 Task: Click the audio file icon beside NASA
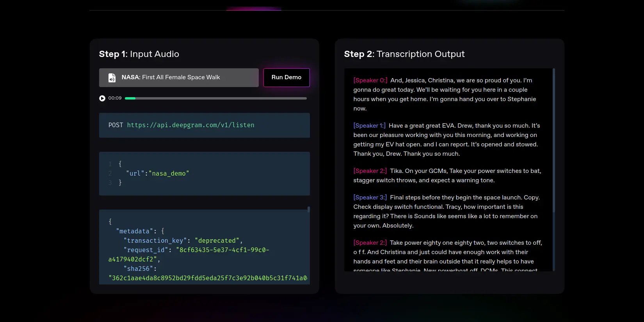(112, 78)
